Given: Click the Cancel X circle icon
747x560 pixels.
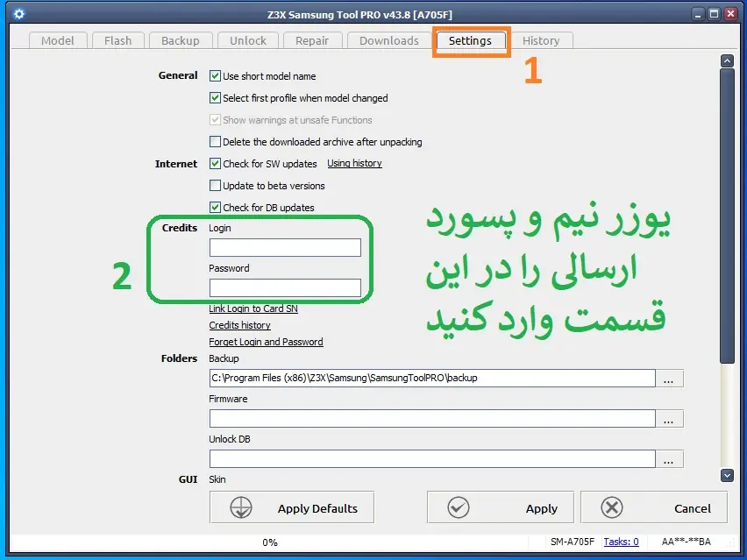Looking at the screenshot, I should pyautogui.click(x=612, y=507).
